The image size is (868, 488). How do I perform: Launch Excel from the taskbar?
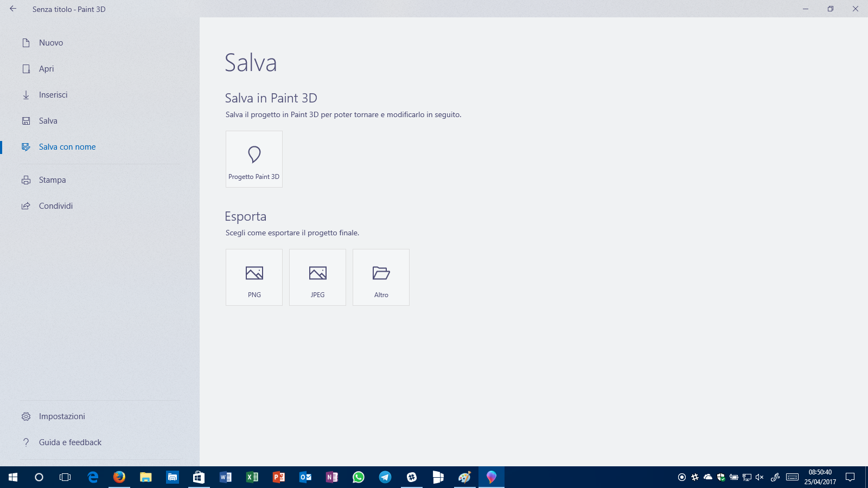(x=252, y=477)
